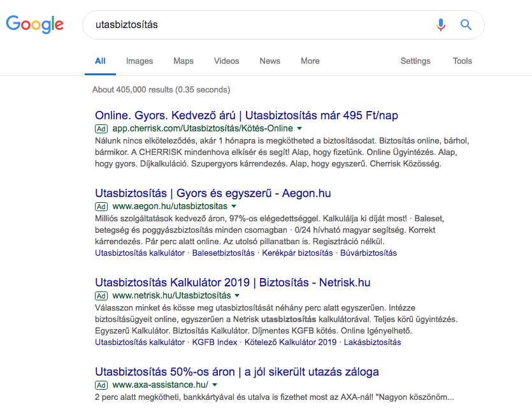532x412 pixels.
Task: Expand dropdown arrow next to axa-assistance.hu URL
Action: 215,385
